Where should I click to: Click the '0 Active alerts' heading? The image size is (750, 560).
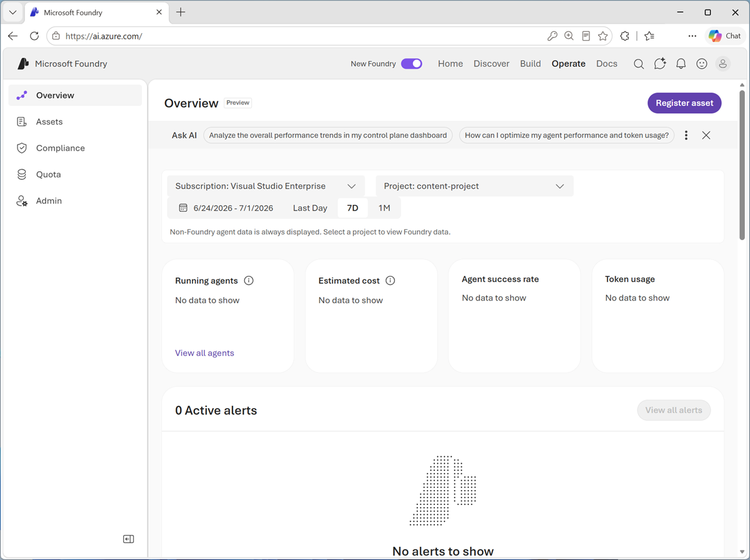pos(216,411)
